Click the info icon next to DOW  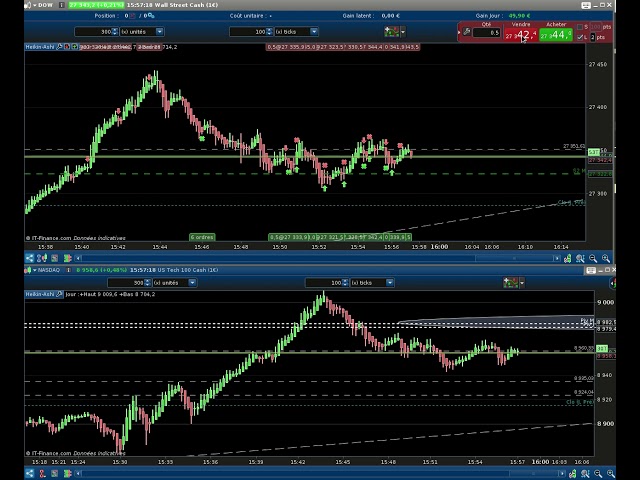62,5
